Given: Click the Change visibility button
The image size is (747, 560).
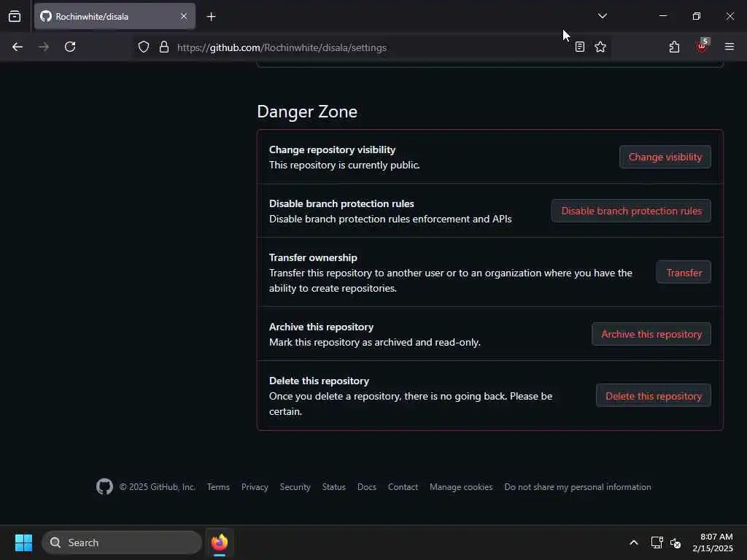Looking at the screenshot, I should pyautogui.click(x=665, y=157).
